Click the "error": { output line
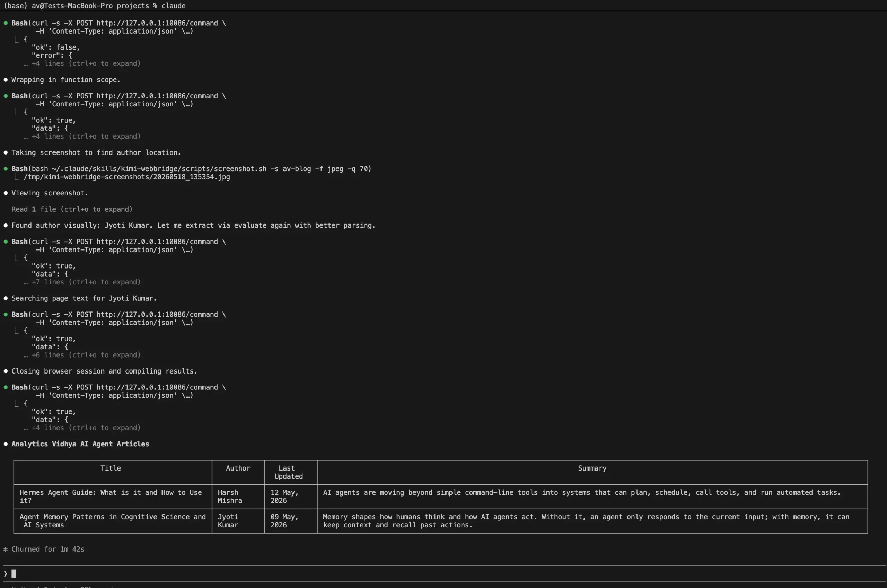The image size is (887, 588). tap(52, 55)
